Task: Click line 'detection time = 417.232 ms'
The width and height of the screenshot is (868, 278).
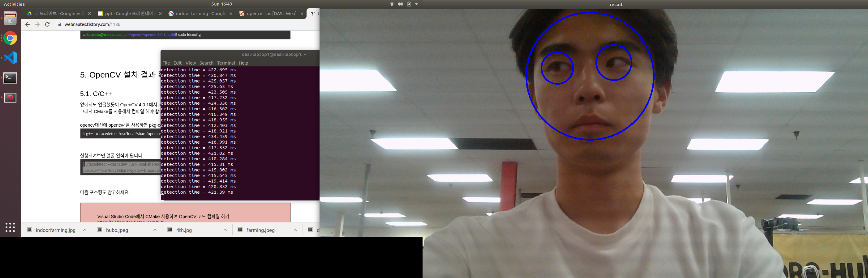Action: tap(198, 98)
